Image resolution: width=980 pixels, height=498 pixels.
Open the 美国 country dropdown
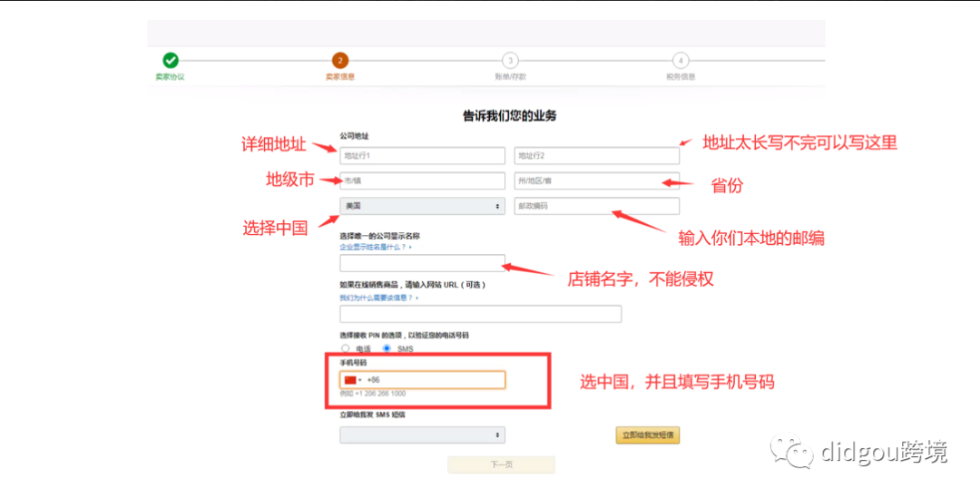423,206
